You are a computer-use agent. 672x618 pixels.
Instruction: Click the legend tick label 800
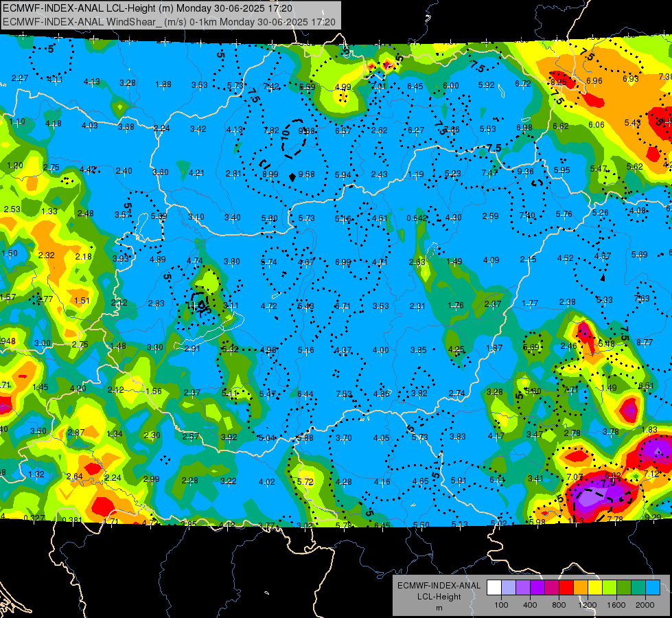tap(559, 605)
